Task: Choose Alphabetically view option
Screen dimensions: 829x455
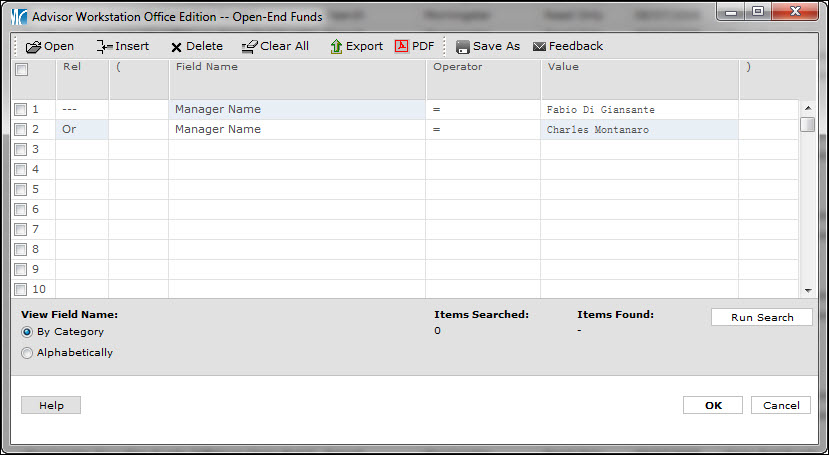Action: (27, 353)
